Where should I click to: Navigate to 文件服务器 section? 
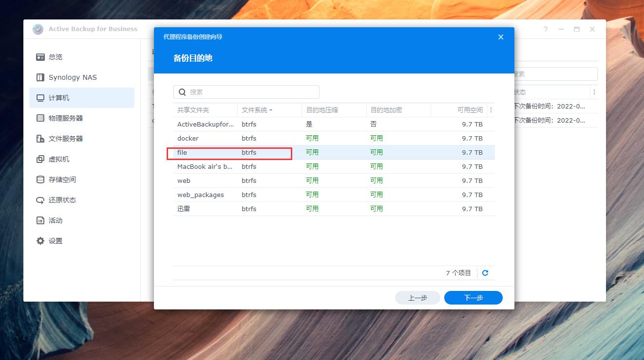click(x=82, y=139)
